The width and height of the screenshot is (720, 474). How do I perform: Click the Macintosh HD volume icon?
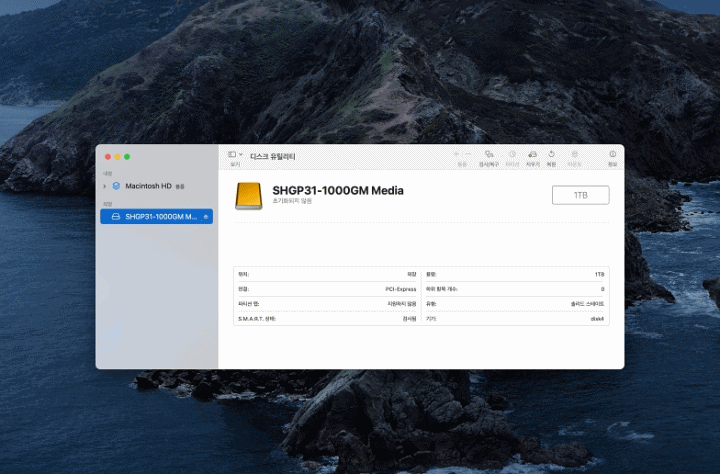pos(116,186)
